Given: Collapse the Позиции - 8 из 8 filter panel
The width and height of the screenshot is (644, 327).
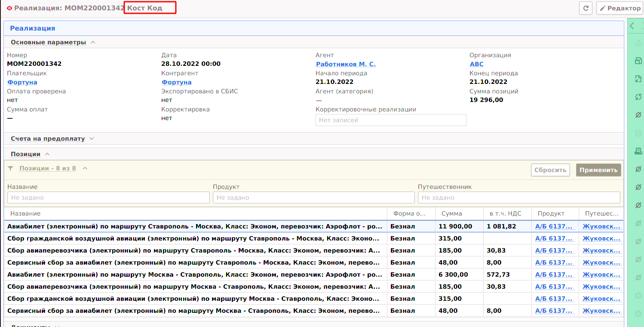Looking at the screenshot, I should tap(85, 168).
